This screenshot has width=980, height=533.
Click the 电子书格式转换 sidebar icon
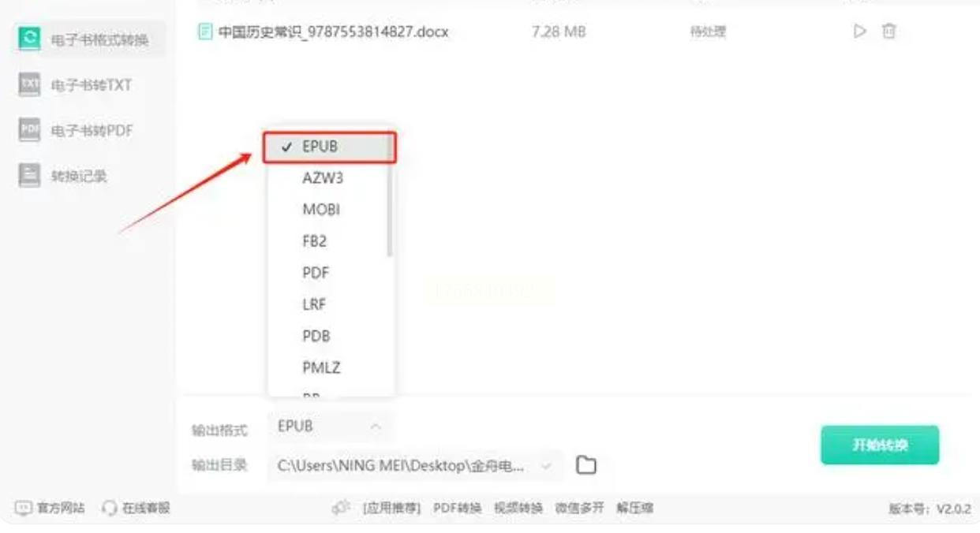[x=29, y=39]
